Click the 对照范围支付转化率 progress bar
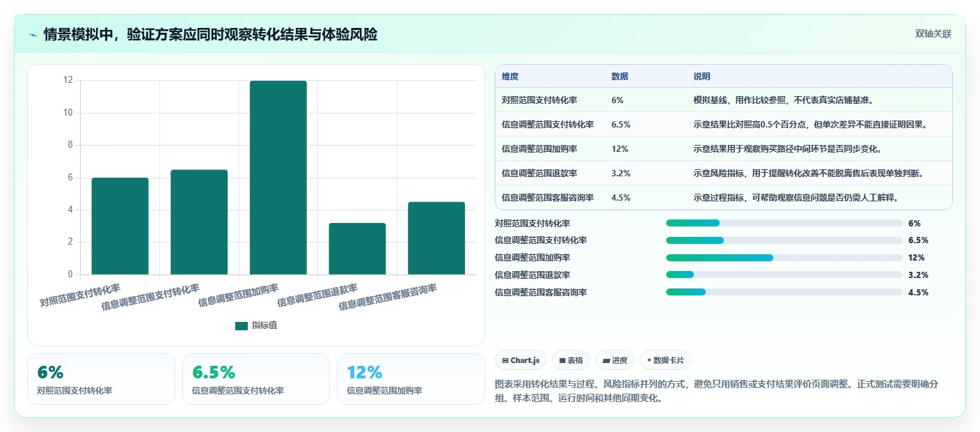Image resolution: width=980 pixels, height=432 pixels. click(784, 223)
